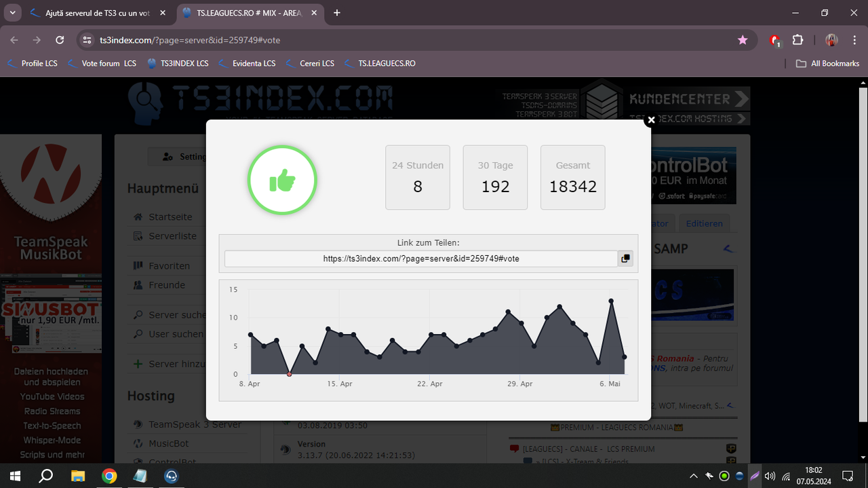Image resolution: width=868 pixels, height=488 pixels.
Task: Click the red zero-vote point on the chart
Action: coord(290,374)
